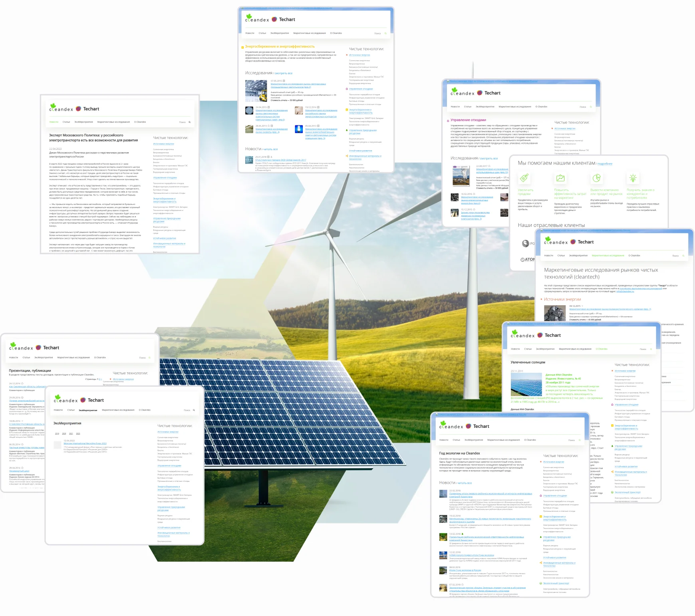Open "Статьи" in the Московский Политех article menu
This screenshot has height=616, width=695.
tap(66, 122)
